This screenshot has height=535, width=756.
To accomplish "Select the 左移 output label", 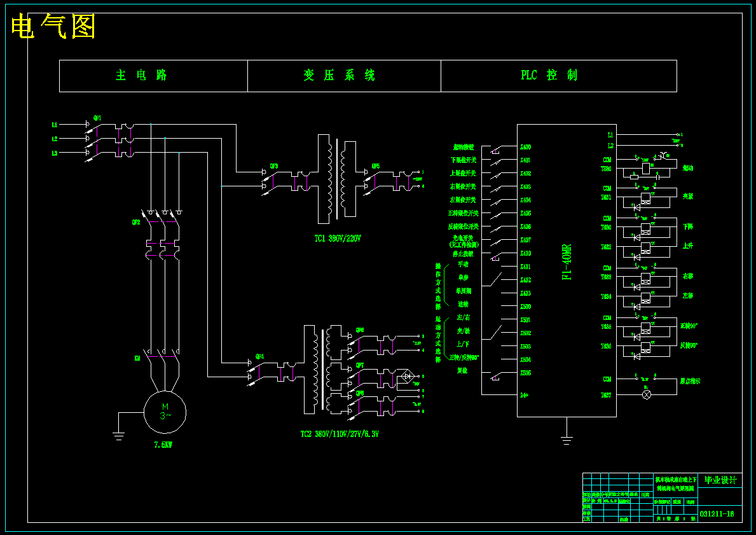I will [x=687, y=296].
